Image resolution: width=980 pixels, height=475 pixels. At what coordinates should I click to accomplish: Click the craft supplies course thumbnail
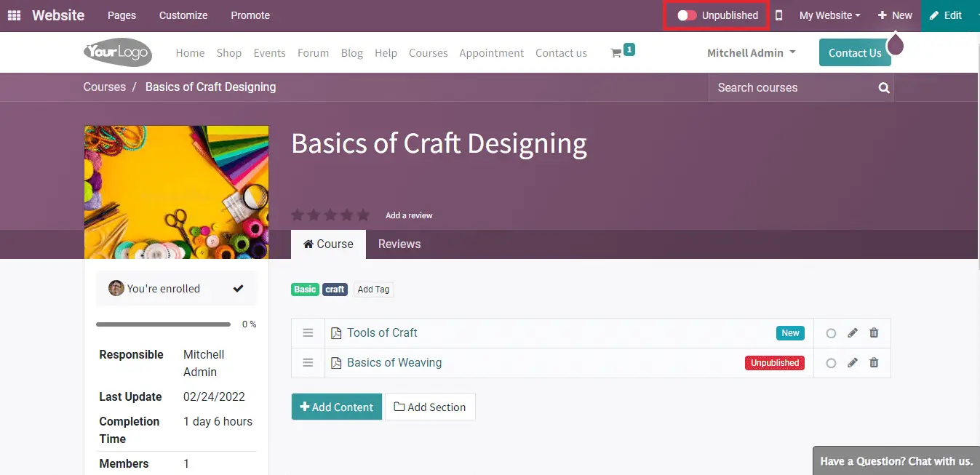[x=177, y=192]
